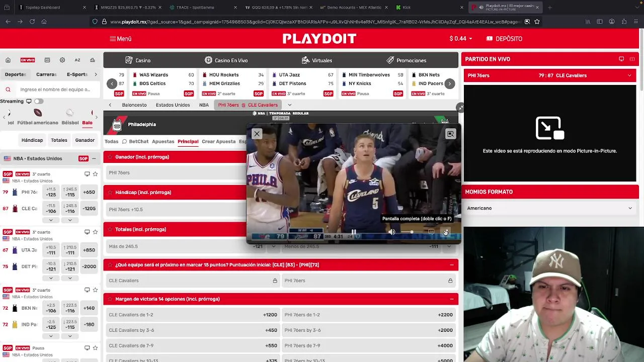
Task: Favorite the PHI 76ers match with star
Action: coord(95,174)
